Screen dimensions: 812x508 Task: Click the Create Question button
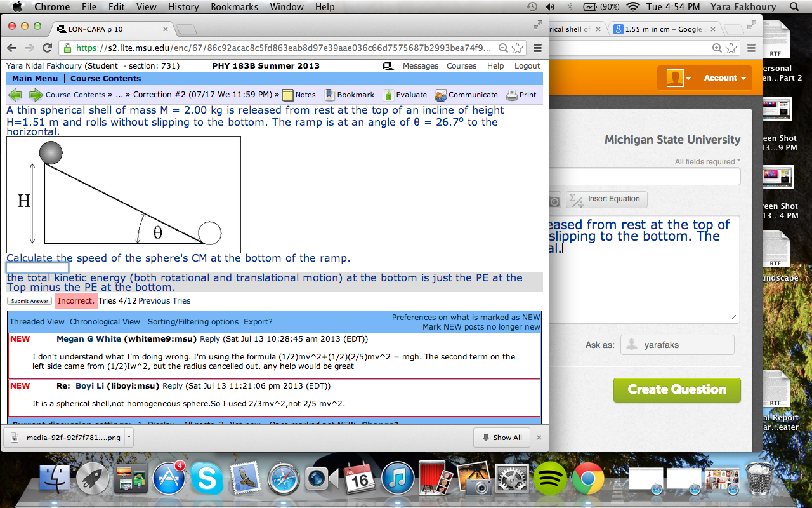676,391
